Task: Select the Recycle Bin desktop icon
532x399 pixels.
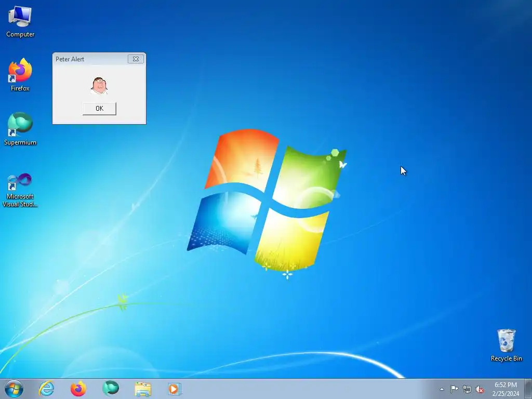Action: click(506, 345)
